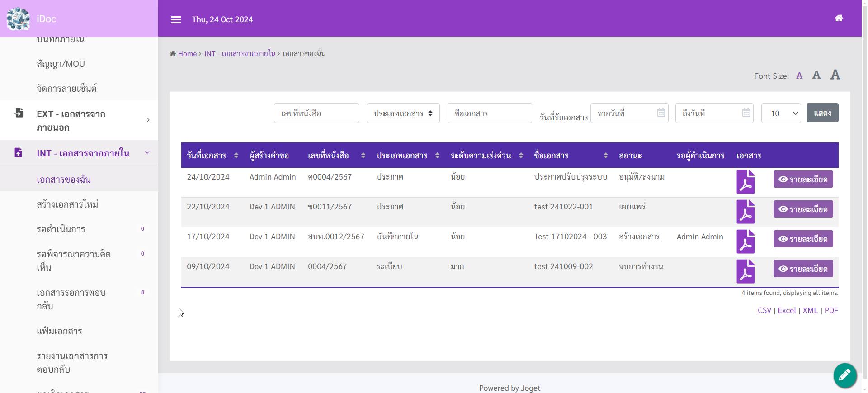Collapse the INT - เอกสารจากภายใน menu
Image resolution: width=868 pixels, height=393 pixels.
[79, 153]
